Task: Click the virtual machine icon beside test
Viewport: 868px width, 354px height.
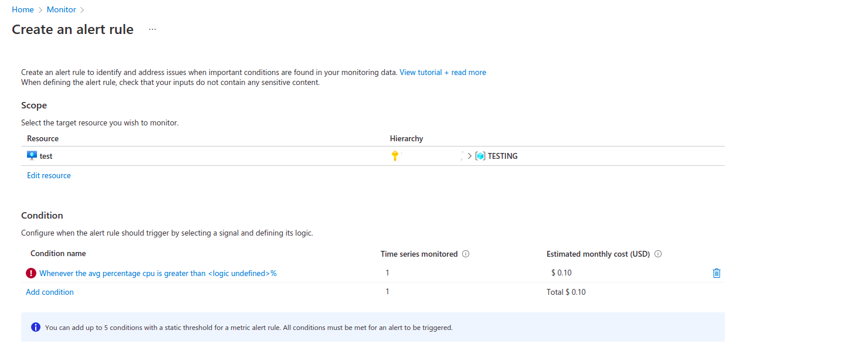Action: click(x=32, y=156)
